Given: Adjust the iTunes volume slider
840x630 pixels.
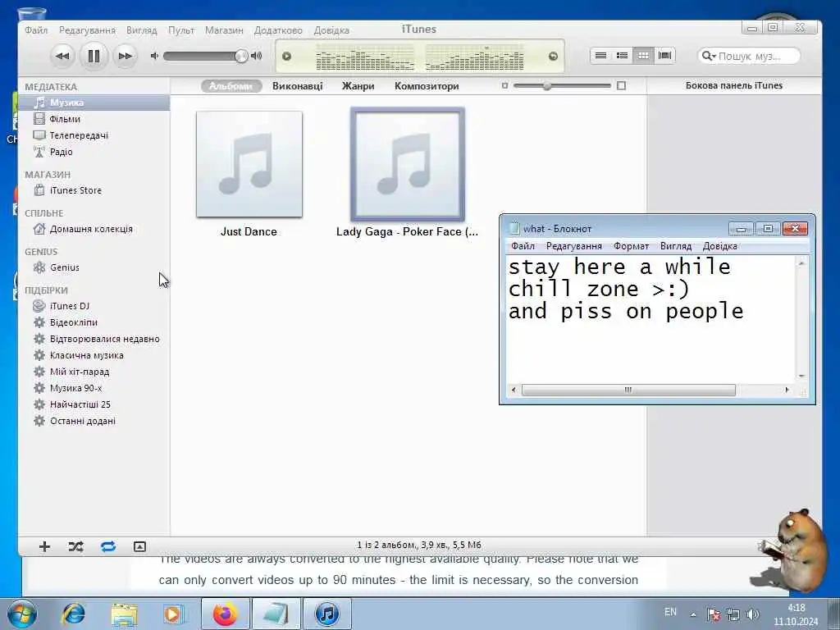Looking at the screenshot, I should click(x=206, y=56).
